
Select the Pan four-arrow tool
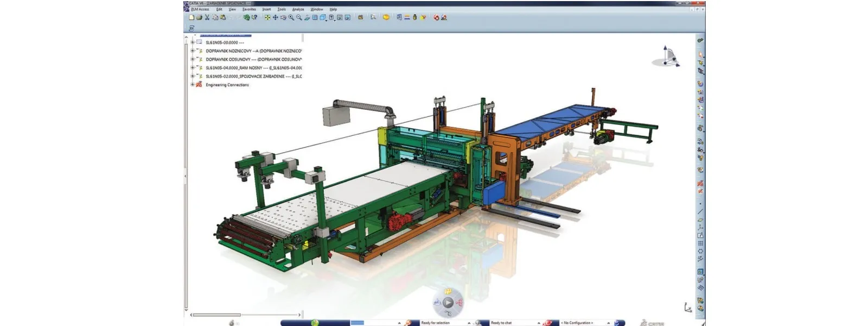pyautogui.click(x=276, y=17)
